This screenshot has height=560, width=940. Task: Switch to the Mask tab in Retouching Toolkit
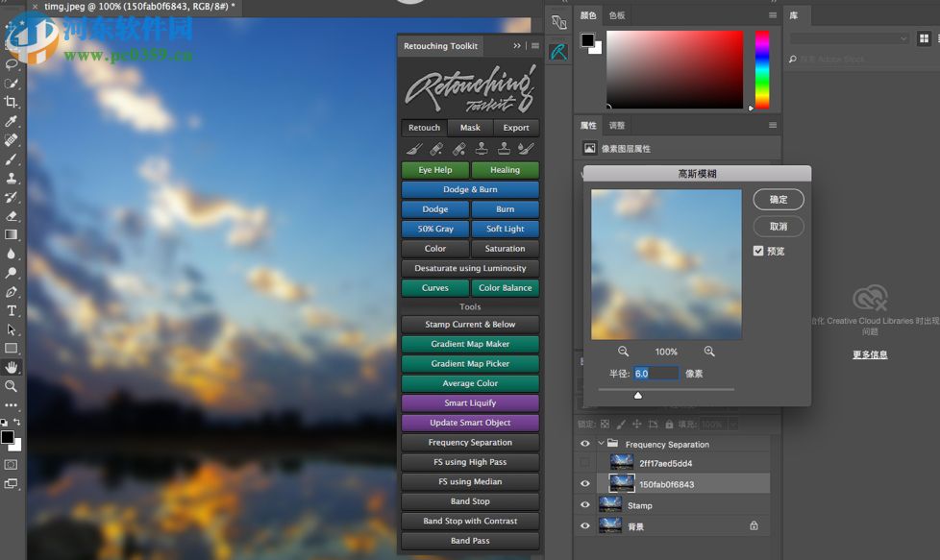click(x=469, y=127)
